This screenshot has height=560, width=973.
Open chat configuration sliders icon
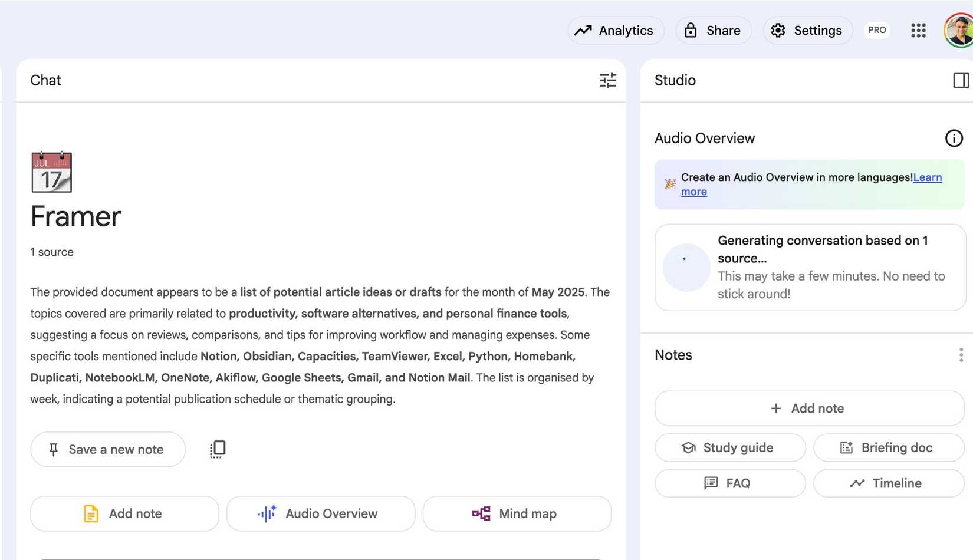click(x=608, y=80)
